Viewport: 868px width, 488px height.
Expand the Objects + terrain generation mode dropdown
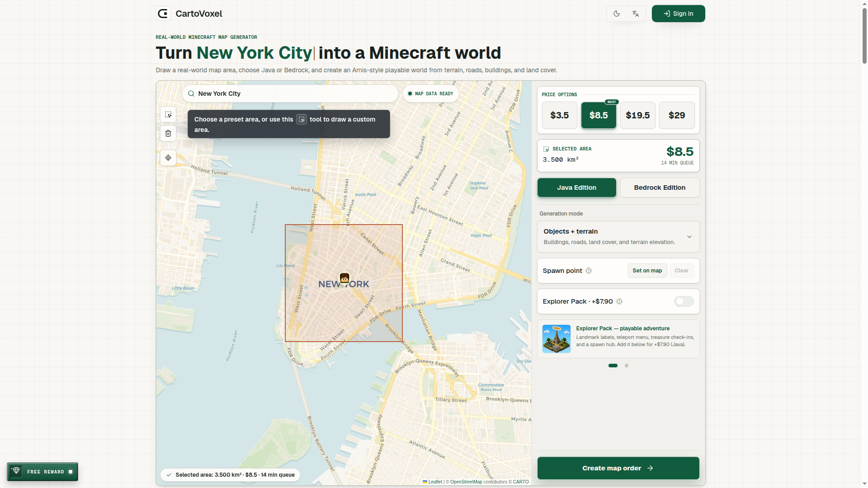(x=618, y=237)
